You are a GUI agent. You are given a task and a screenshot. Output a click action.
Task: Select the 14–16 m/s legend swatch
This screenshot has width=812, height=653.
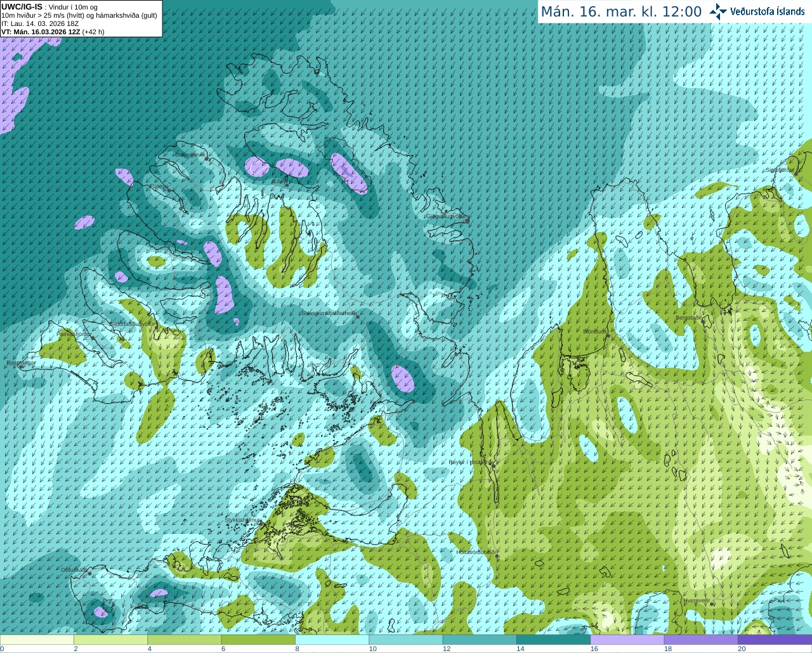click(x=553, y=640)
